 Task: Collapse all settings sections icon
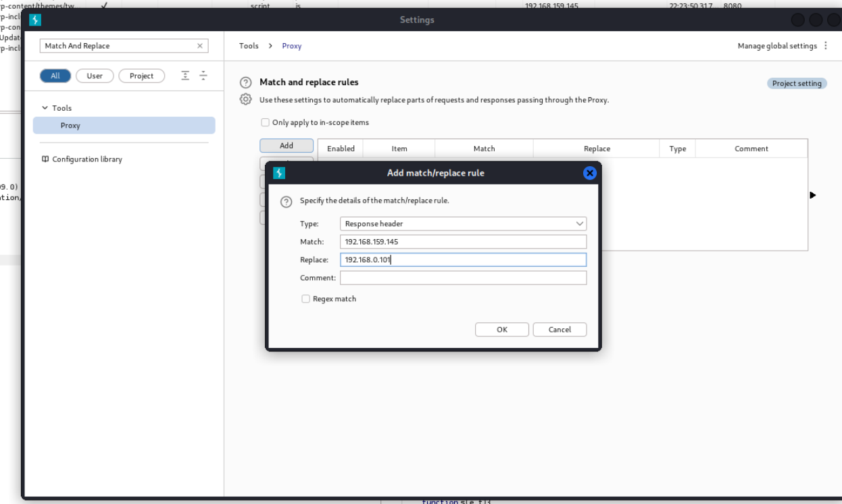203,76
